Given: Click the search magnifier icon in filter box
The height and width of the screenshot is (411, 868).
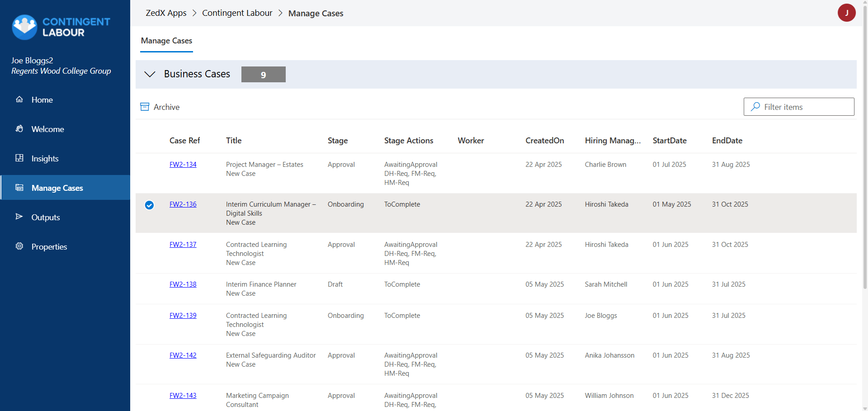Looking at the screenshot, I should coord(755,107).
